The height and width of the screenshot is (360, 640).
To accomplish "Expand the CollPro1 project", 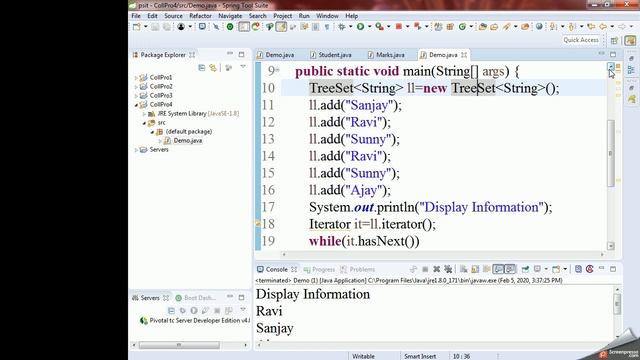I will click(136, 77).
